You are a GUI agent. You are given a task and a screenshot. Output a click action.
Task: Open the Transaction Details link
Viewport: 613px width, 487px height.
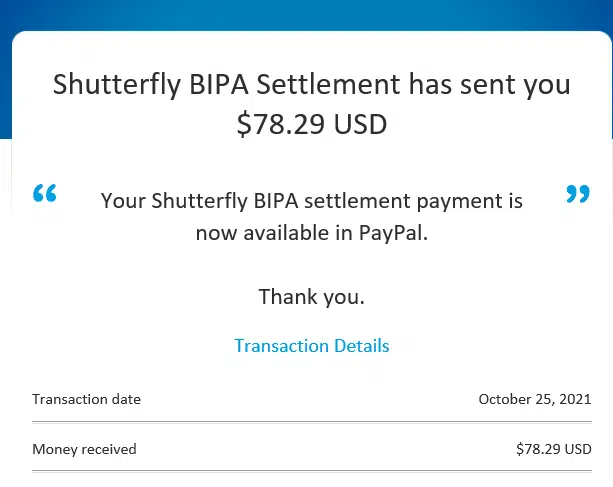click(x=312, y=346)
